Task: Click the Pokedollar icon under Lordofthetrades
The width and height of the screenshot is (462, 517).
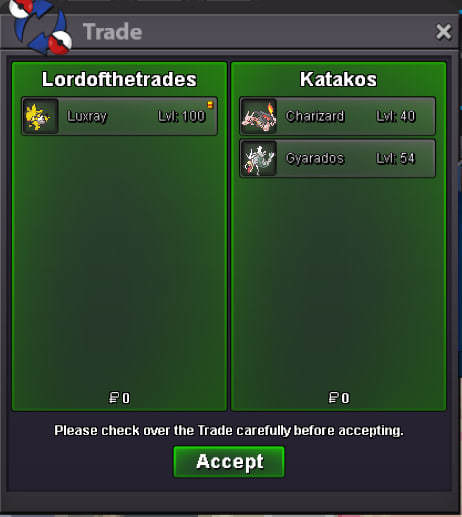Action: tap(114, 398)
